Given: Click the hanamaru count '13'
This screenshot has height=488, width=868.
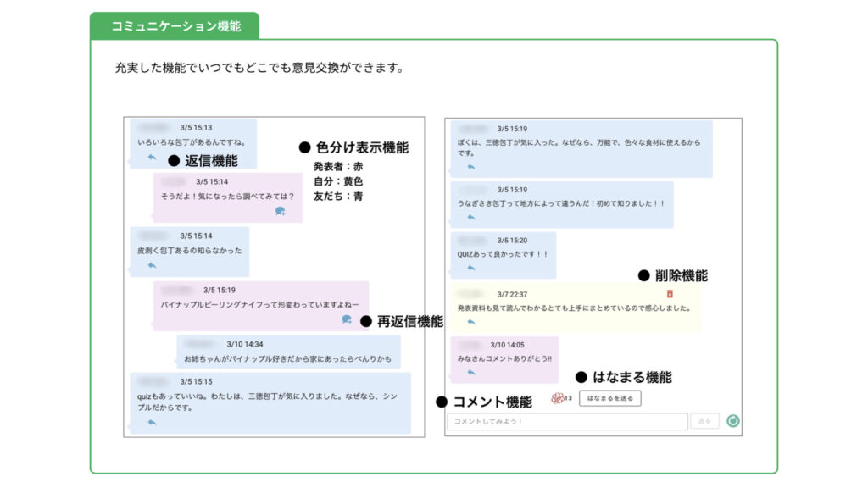Looking at the screenshot, I should pyautogui.click(x=568, y=398).
